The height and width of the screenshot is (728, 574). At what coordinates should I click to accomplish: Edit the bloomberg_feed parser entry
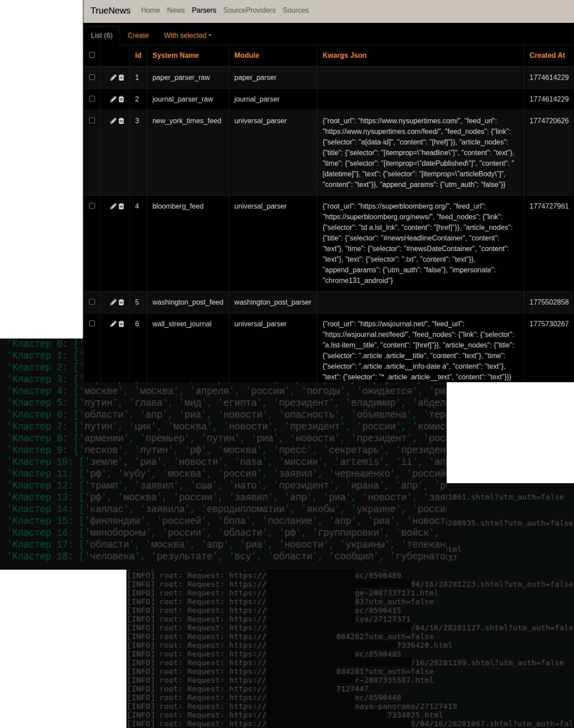[113, 206]
